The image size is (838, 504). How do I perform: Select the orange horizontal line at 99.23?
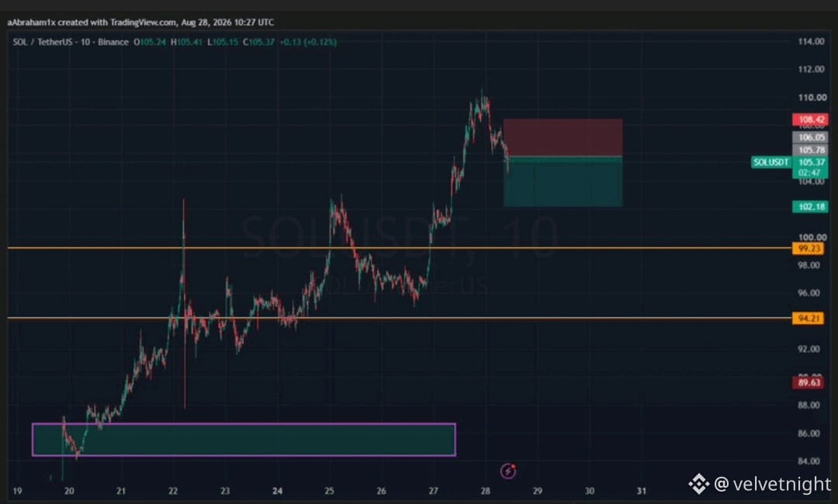[x=400, y=248]
